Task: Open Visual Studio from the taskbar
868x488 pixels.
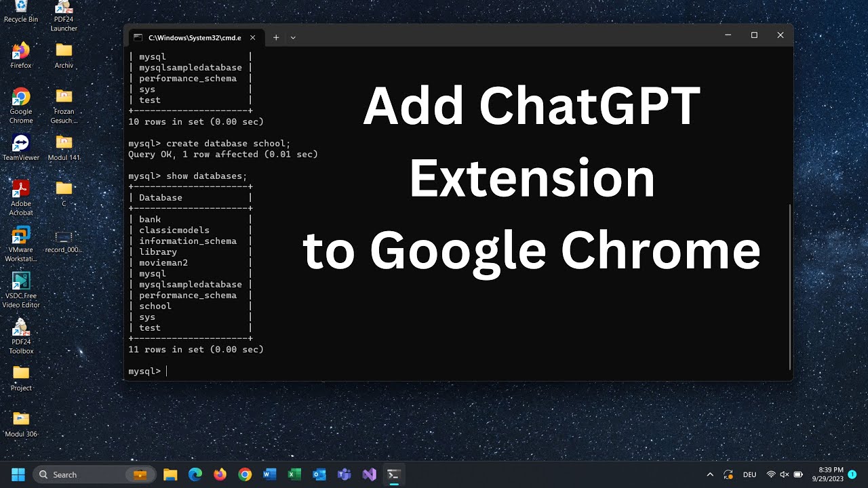Action: (369, 474)
